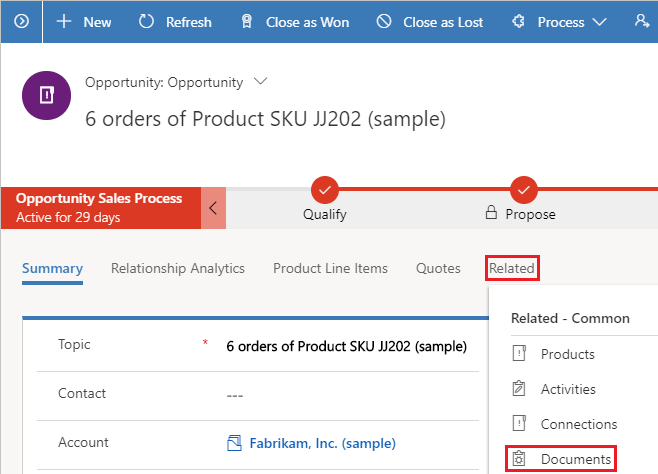Click the New record button
658x474 pixels.
84,21
